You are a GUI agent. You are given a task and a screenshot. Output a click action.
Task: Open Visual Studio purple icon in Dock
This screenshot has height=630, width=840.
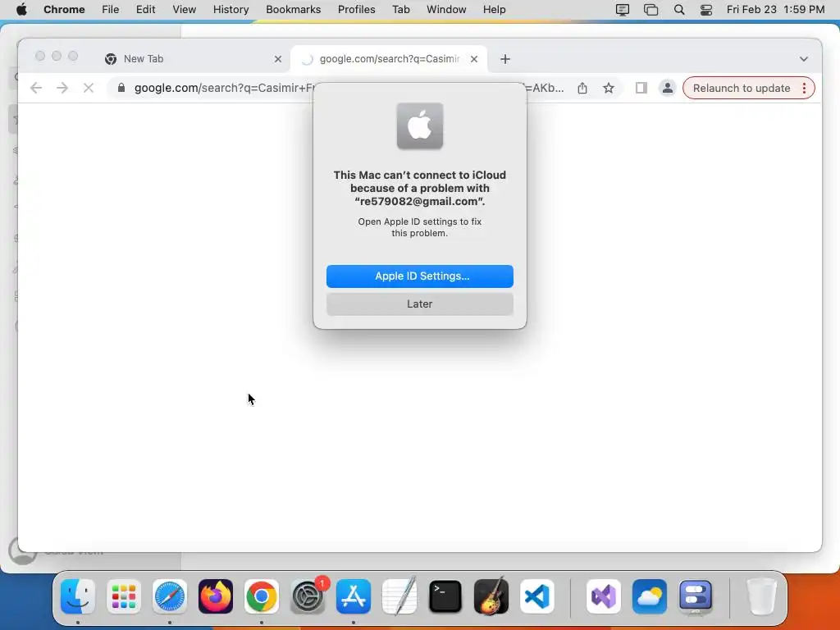pyautogui.click(x=604, y=596)
